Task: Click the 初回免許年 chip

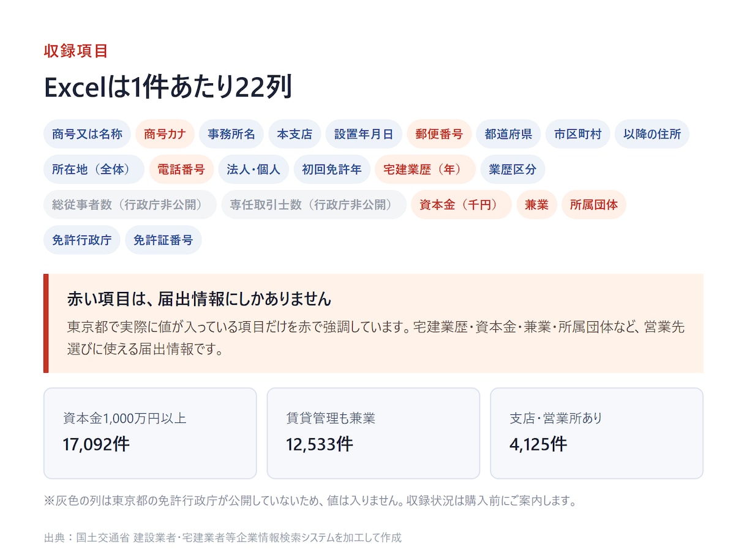Action: click(x=332, y=170)
